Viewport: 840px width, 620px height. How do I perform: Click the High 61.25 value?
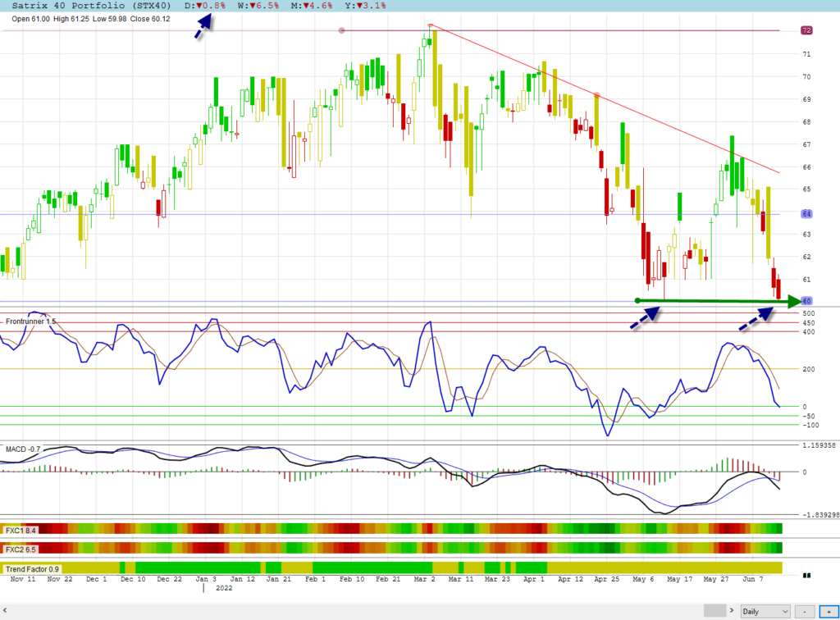coord(71,19)
